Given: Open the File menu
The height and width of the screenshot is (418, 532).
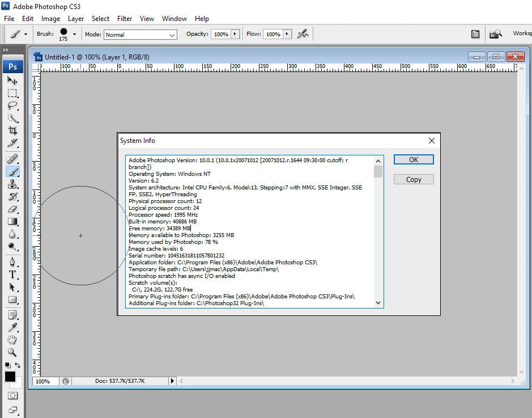Looking at the screenshot, I should point(9,19).
